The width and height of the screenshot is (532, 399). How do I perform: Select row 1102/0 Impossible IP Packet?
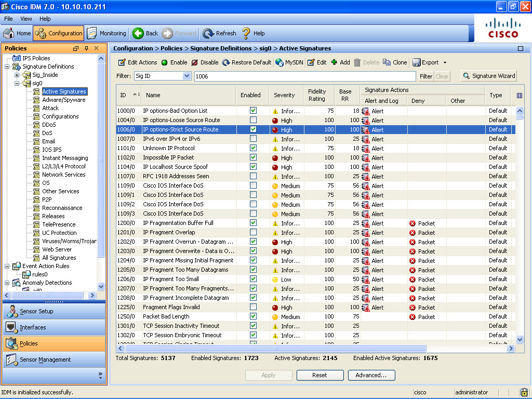pyautogui.click(x=316, y=157)
